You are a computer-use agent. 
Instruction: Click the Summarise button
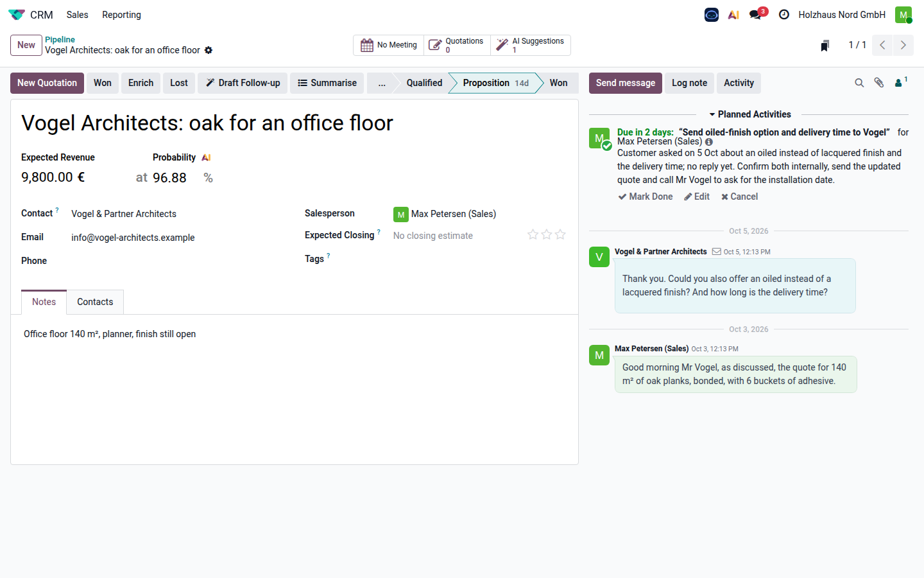coord(327,83)
